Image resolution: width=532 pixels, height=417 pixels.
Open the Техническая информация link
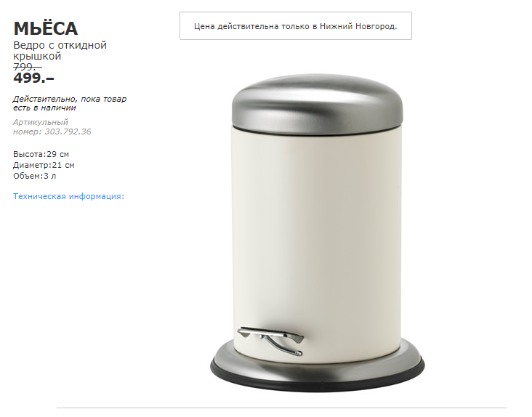point(69,196)
